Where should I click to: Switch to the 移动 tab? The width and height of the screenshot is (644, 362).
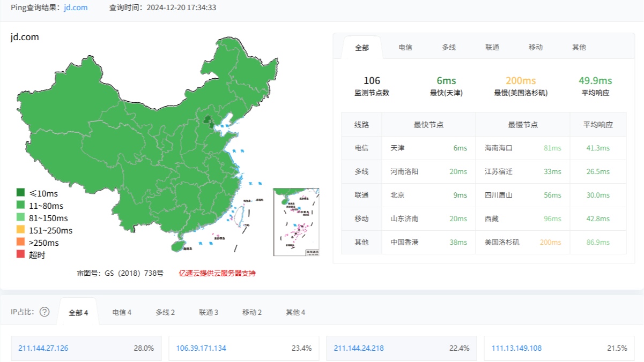pyautogui.click(x=536, y=47)
